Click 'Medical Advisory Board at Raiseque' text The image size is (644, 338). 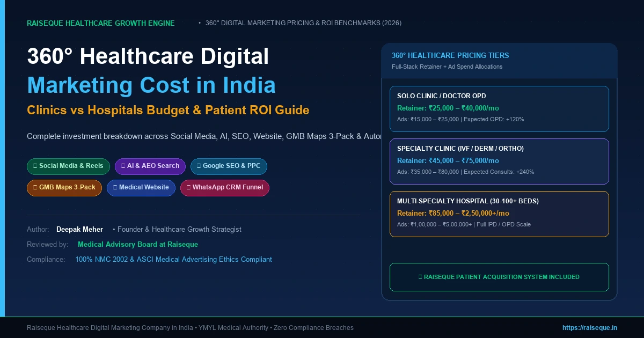[138, 245]
